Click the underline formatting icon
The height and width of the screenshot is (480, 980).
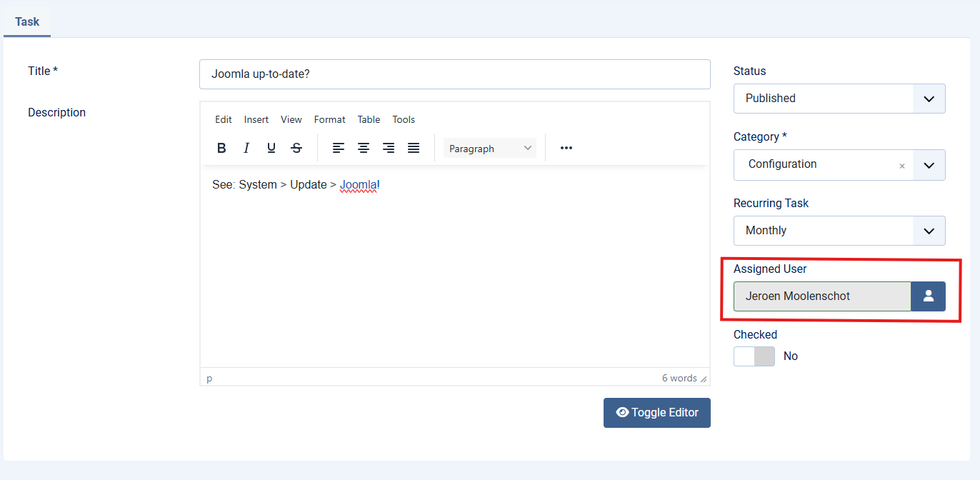[271, 148]
